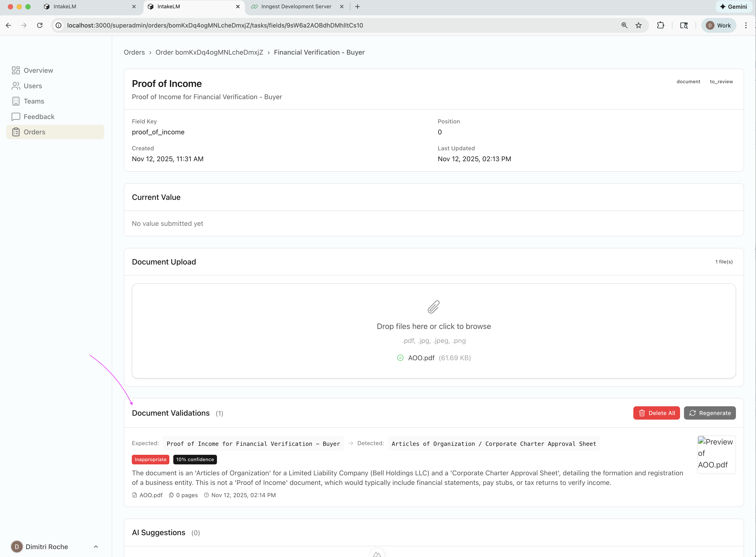
Task: Open the Chrome three-dot menu
Action: [x=746, y=25]
